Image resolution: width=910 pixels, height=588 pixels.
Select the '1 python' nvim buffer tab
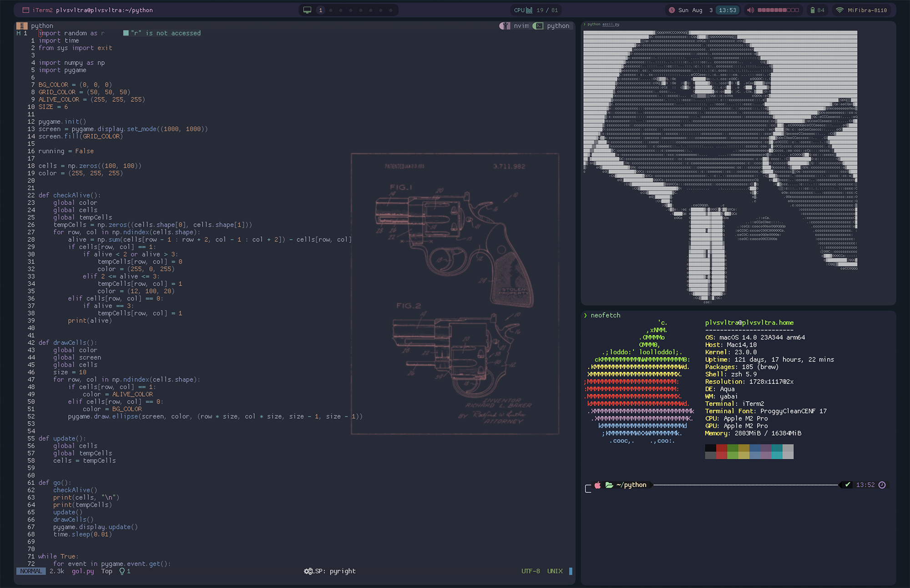pyautogui.click(x=35, y=26)
